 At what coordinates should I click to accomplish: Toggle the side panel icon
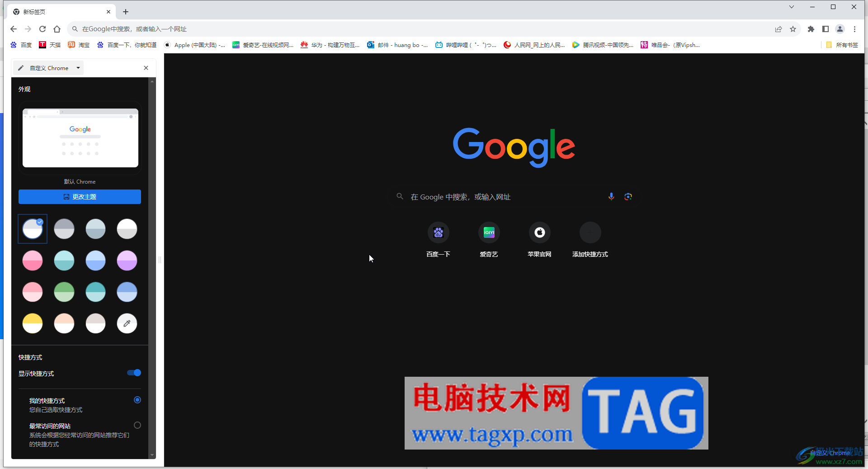pyautogui.click(x=826, y=29)
